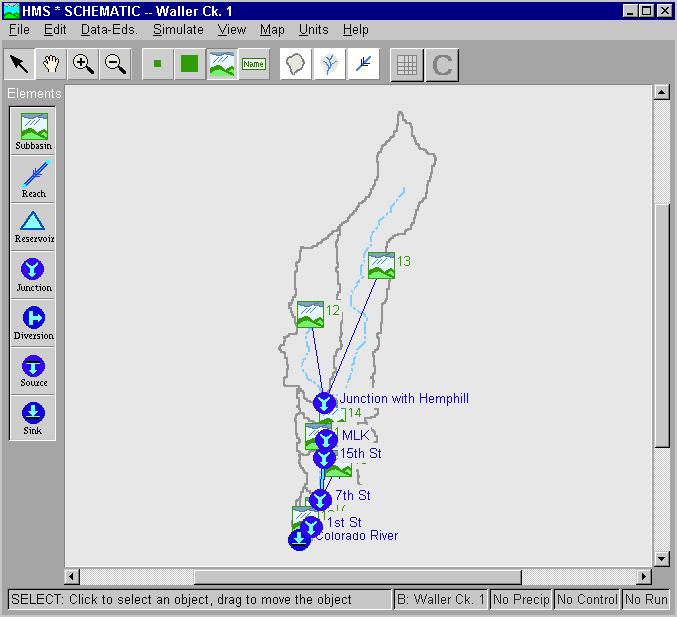Click the No Control status button

point(585,600)
